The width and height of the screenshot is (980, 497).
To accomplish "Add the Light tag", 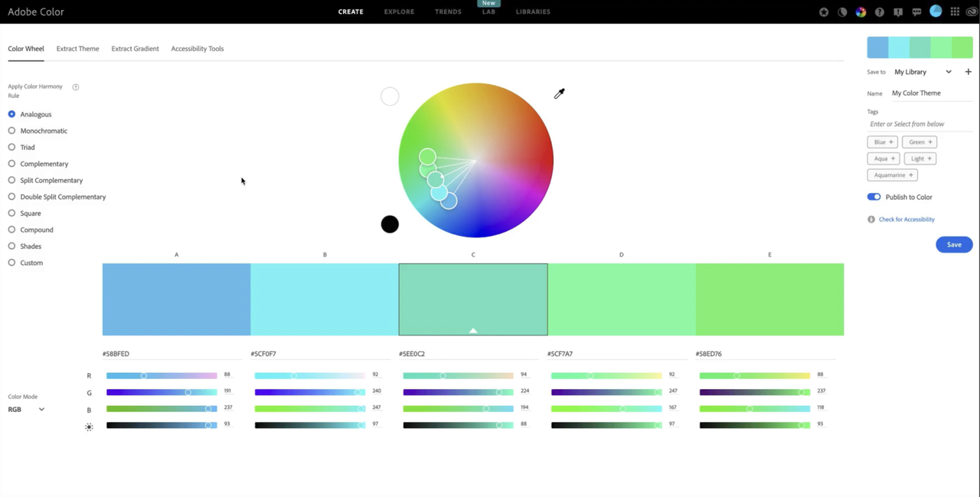I will point(920,159).
